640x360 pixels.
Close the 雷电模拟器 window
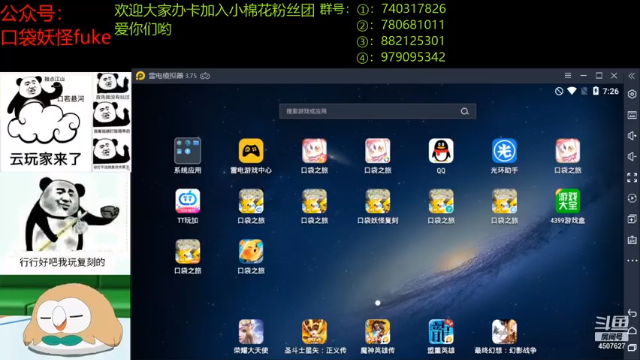tap(614, 76)
